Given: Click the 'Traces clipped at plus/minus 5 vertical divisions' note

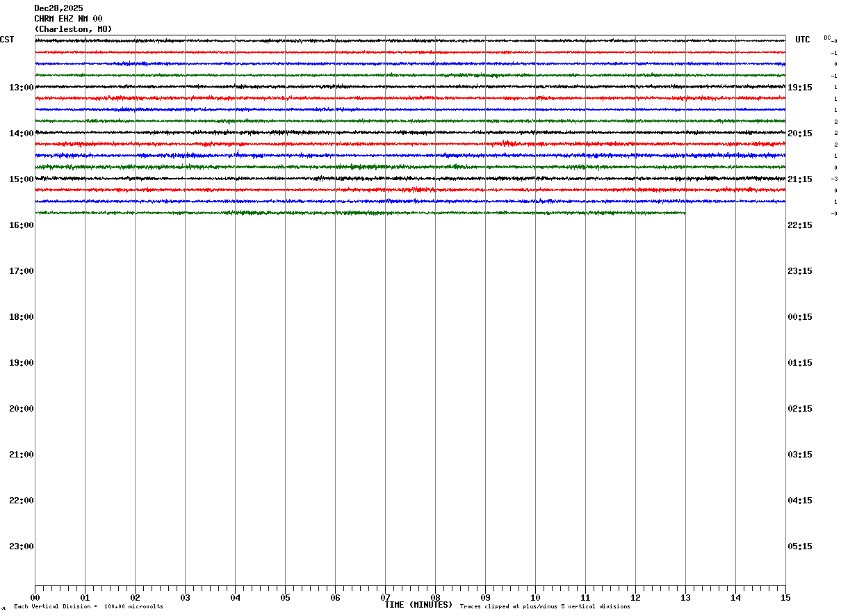Looking at the screenshot, I should point(545,607).
